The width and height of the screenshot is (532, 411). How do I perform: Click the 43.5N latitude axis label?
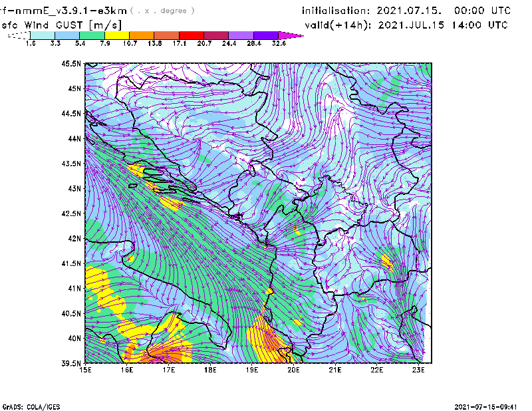(71, 163)
